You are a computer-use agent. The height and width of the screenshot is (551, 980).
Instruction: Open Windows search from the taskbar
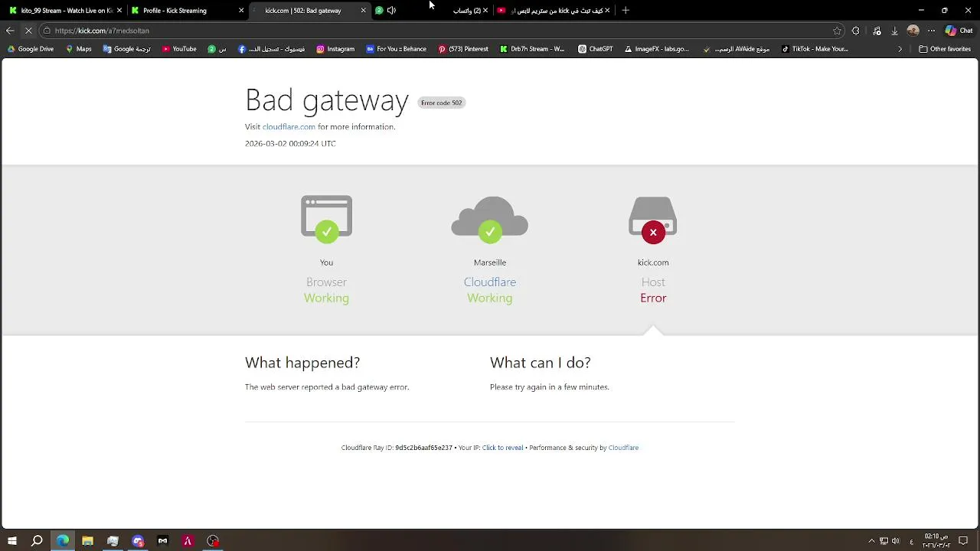(x=37, y=541)
